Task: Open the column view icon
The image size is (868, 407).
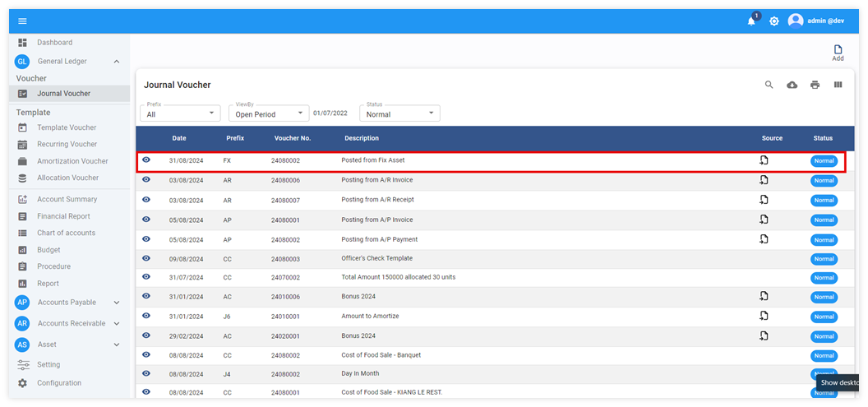Action: tap(838, 85)
